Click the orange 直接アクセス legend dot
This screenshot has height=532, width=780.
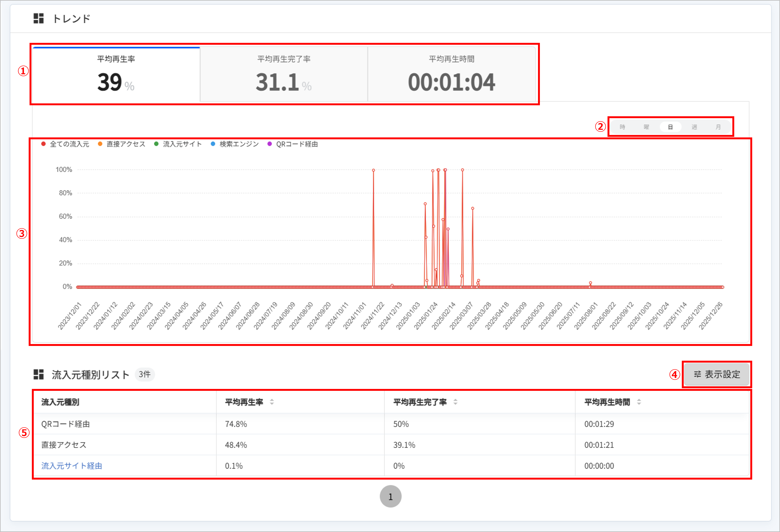pyautogui.click(x=100, y=144)
